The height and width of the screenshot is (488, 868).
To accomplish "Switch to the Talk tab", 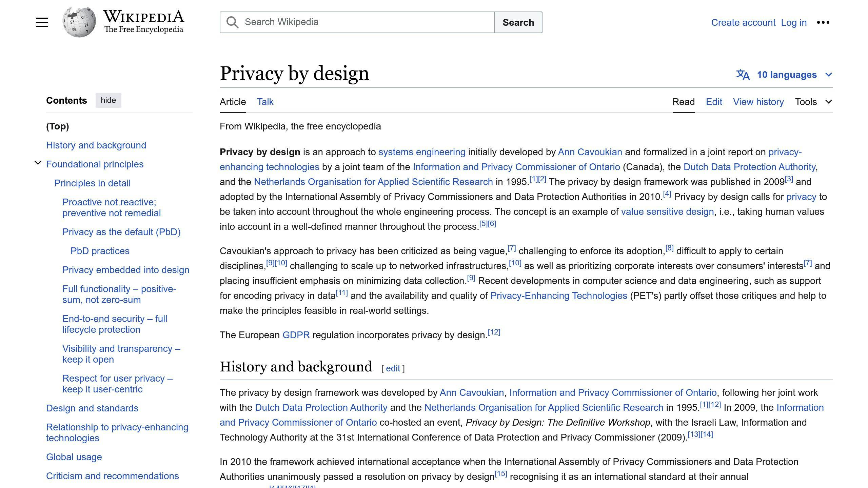I will point(265,102).
